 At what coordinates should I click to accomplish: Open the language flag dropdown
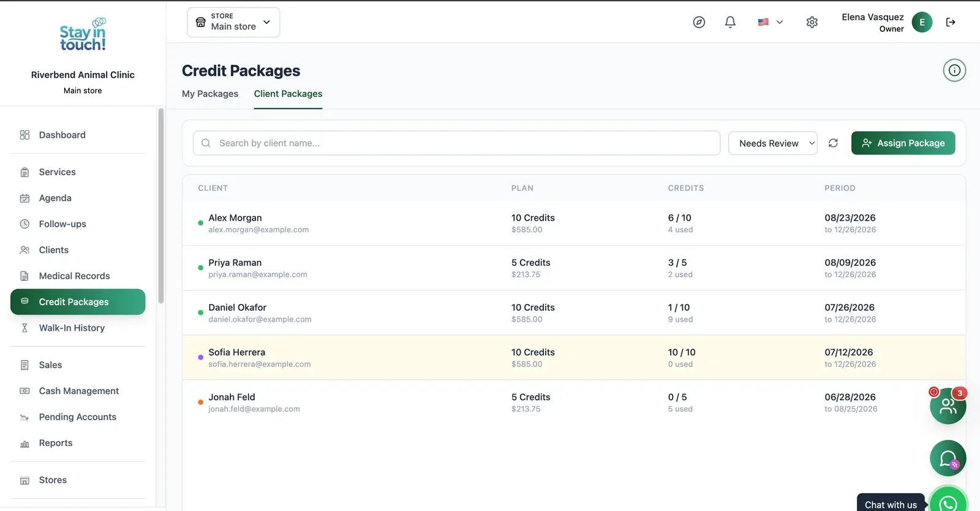pyautogui.click(x=770, y=22)
